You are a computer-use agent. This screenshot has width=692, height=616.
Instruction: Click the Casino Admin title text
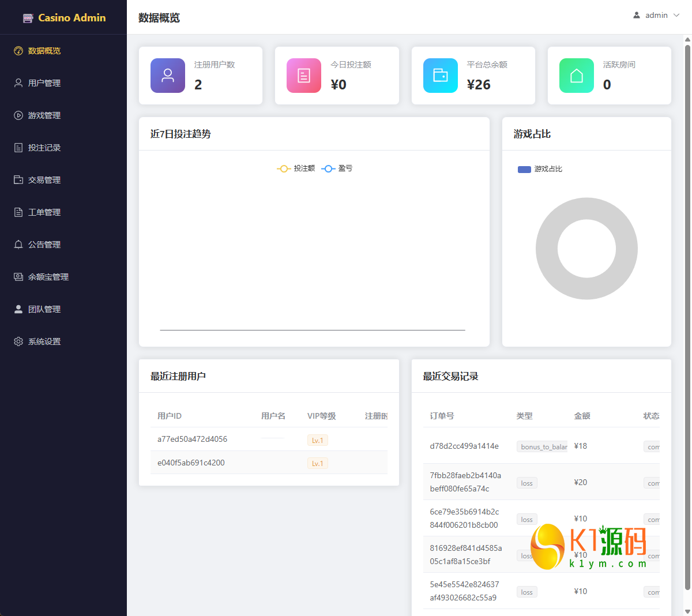72,18
